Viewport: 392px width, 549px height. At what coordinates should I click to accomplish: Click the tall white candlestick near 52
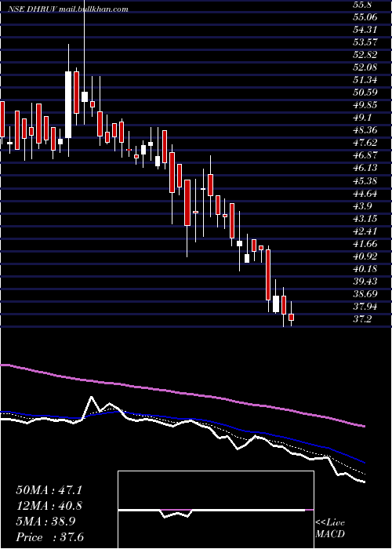68,104
